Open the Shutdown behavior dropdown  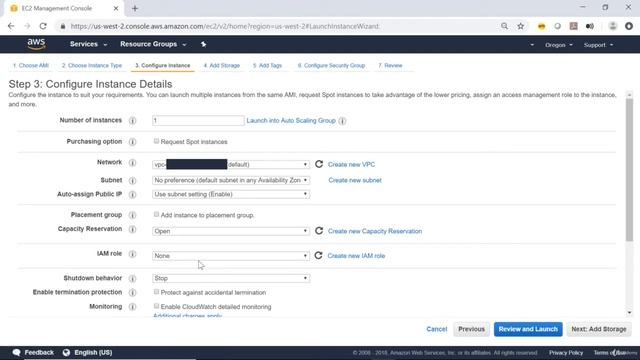click(x=231, y=278)
